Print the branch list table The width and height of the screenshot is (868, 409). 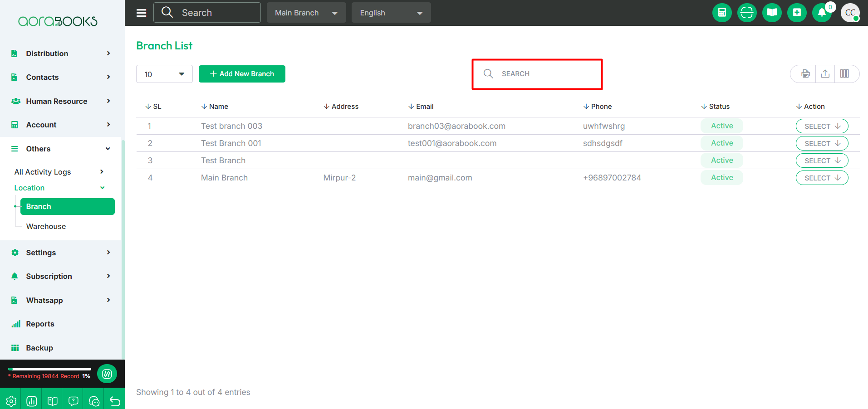pyautogui.click(x=805, y=74)
